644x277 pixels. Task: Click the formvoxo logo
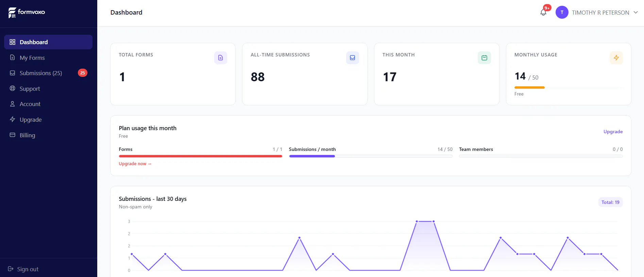tap(27, 13)
